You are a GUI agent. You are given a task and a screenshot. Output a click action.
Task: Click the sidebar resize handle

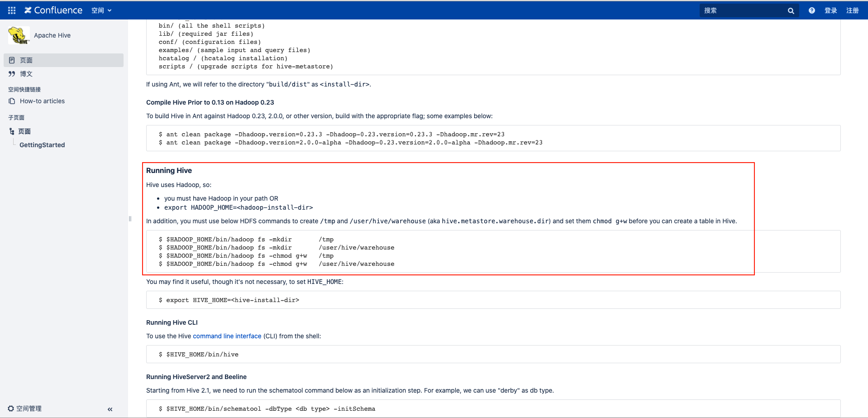point(130,219)
